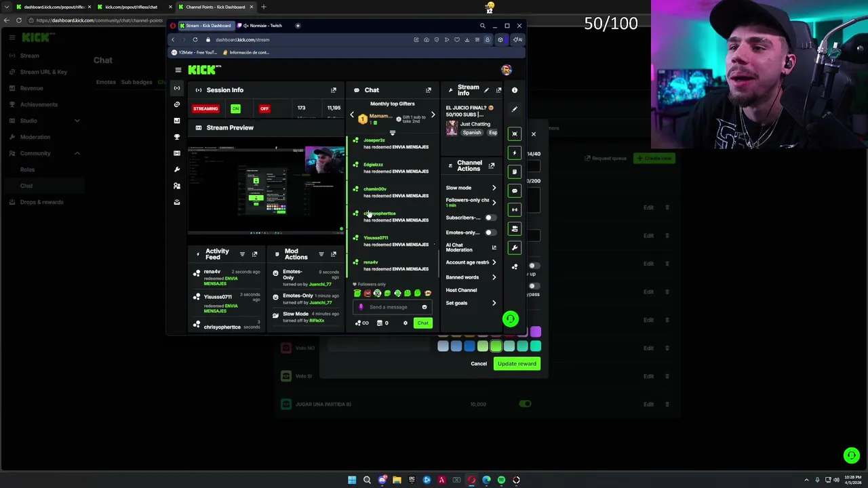
Task: Open the Achievements trophy icon in the Opera sidebar
Action: pyautogui.click(x=177, y=137)
